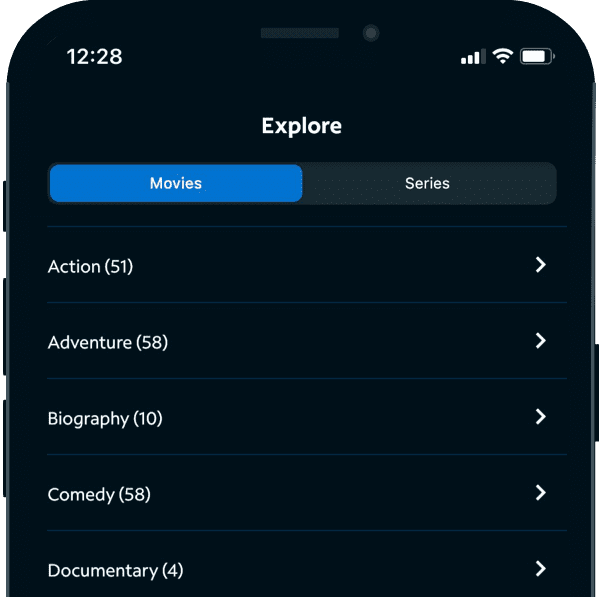Select the Comedy (58) category text
The width and height of the screenshot is (600, 597).
click(99, 494)
